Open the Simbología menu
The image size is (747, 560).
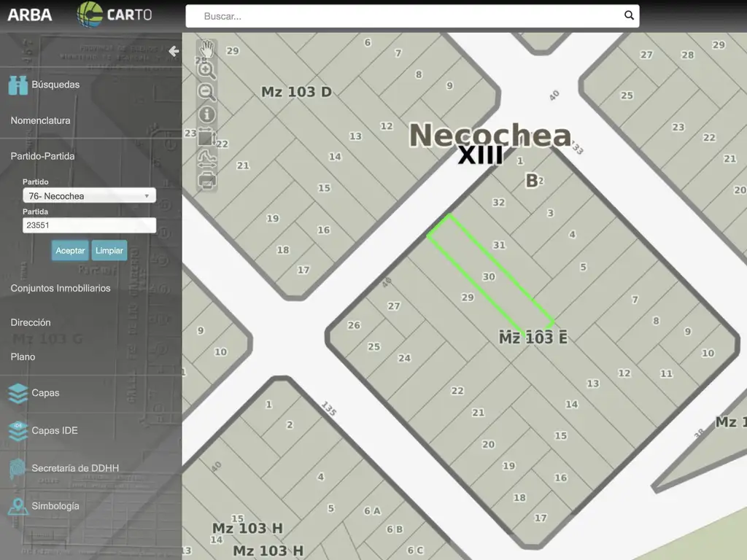tap(55, 506)
